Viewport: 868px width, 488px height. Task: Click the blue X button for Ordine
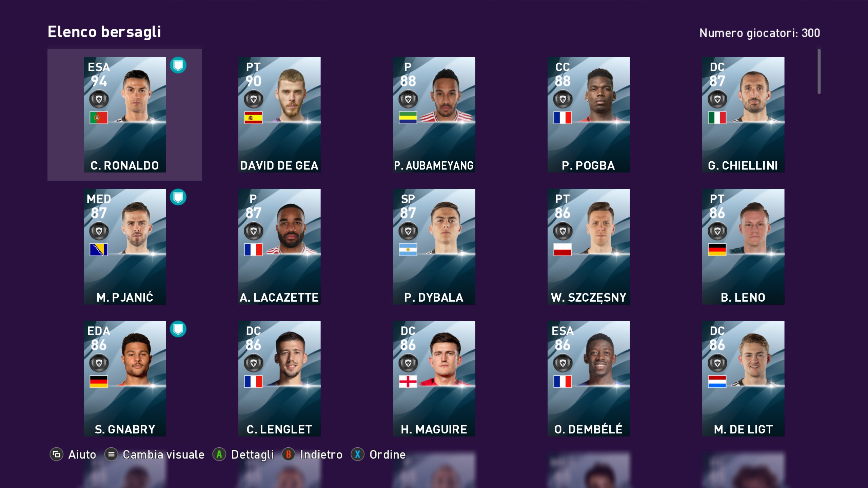(x=358, y=454)
